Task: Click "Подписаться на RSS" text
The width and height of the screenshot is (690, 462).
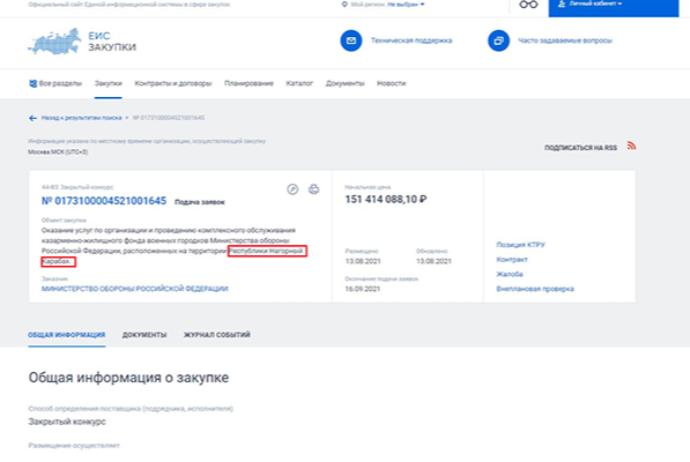Action: point(580,147)
